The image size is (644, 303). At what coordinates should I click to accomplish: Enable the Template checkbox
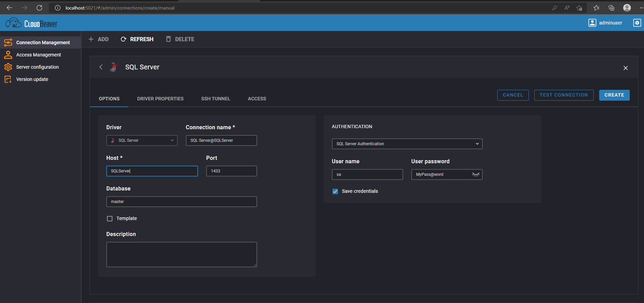[110, 219]
